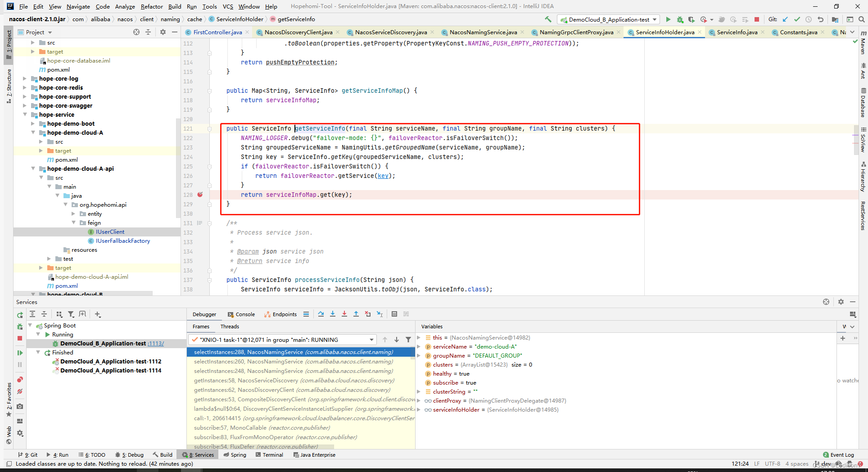Viewport: 868px width, 472px height.
Task: Open the Refactor menu
Action: click(x=152, y=6)
